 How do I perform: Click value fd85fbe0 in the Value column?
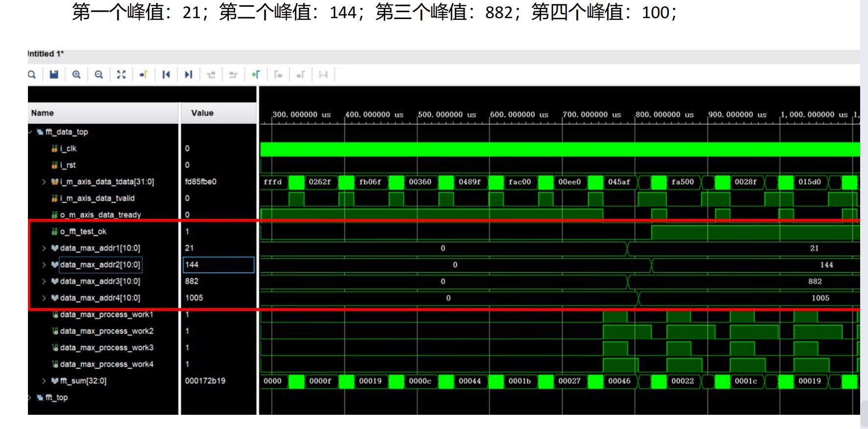[200, 182]
